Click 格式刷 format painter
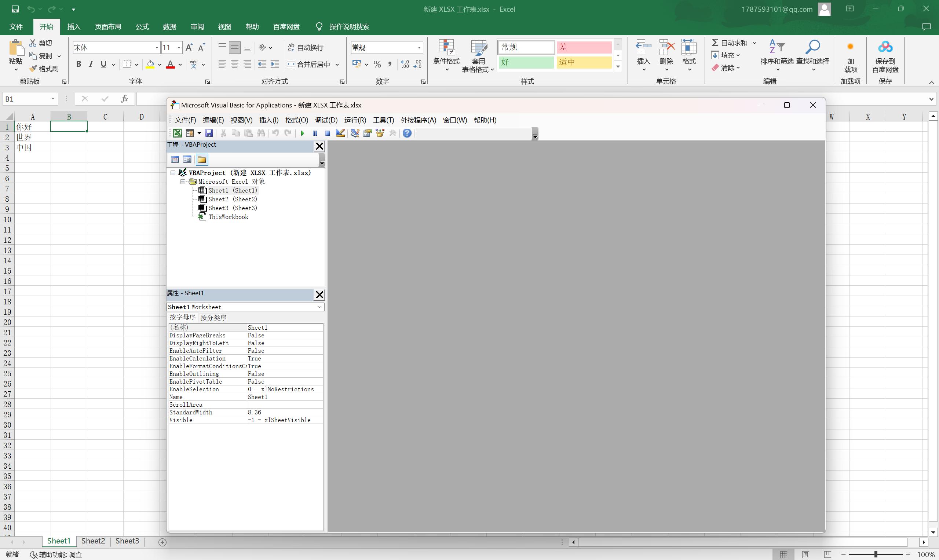 pos(44,69)
